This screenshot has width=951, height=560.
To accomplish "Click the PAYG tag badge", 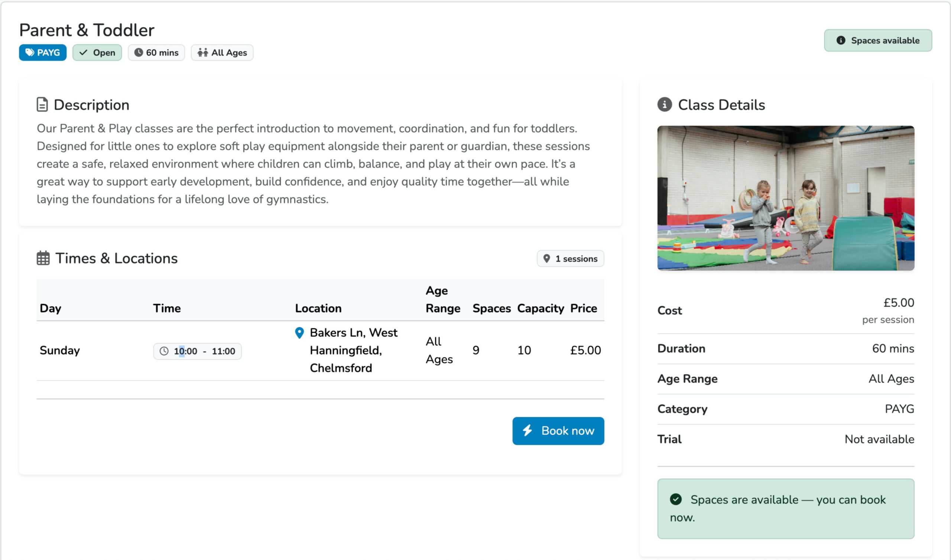I will [43, 52].
